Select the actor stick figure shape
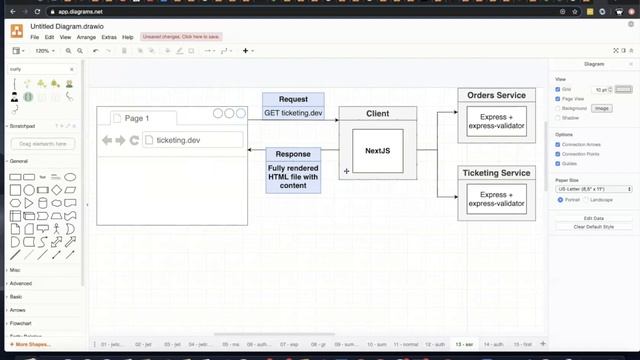The height and width of the screenshot is (360, 640). tap(56, 229)
